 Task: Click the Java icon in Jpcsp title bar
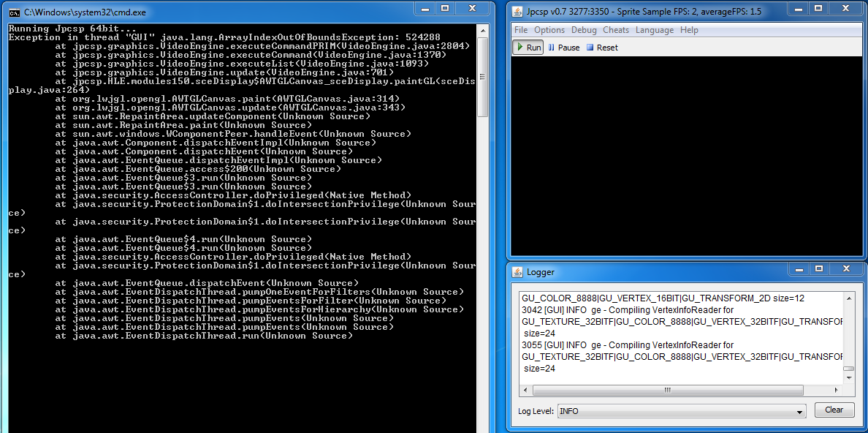pos(517,12)
